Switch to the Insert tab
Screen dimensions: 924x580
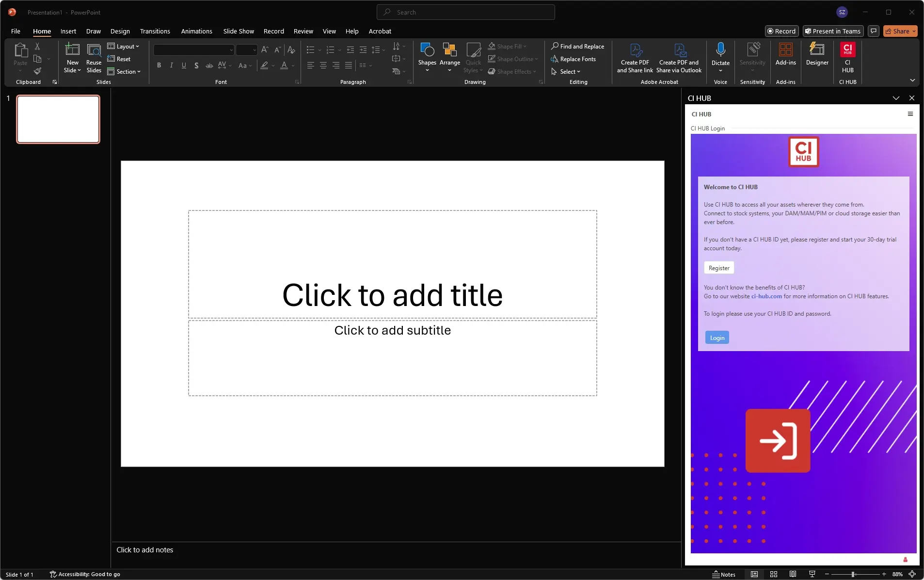pos(68,31)
